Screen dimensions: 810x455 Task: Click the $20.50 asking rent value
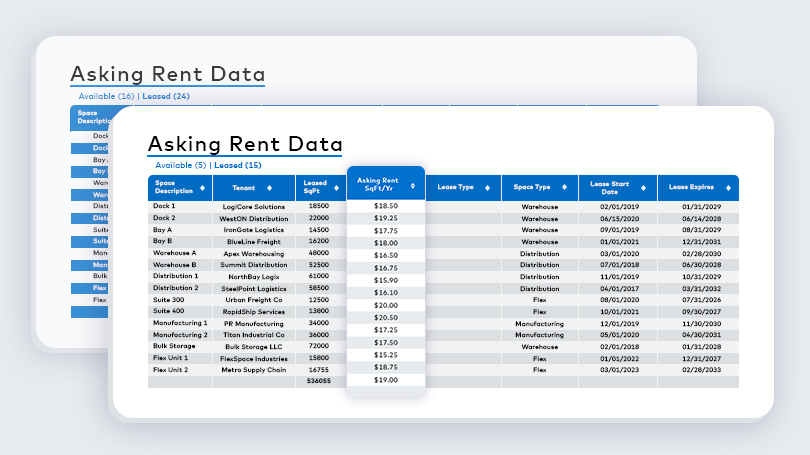[x=386, y=318]
